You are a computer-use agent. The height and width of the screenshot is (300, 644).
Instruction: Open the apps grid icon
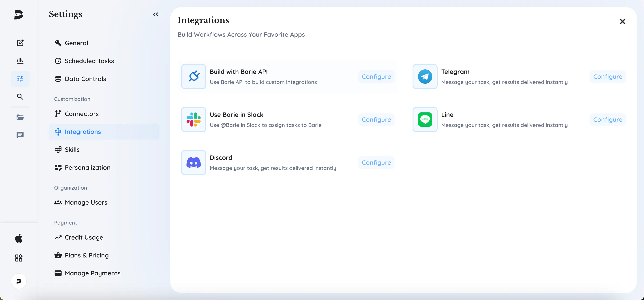(x=19, y=258)
